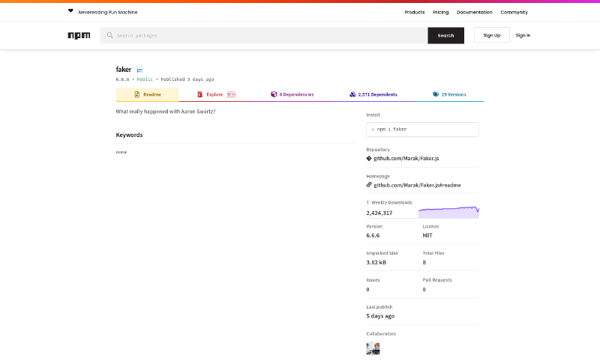Image resolution: width=600 pixels, height=364 pixels.
Task: Click the Sign Up button
Action: (x=492, y=35)
